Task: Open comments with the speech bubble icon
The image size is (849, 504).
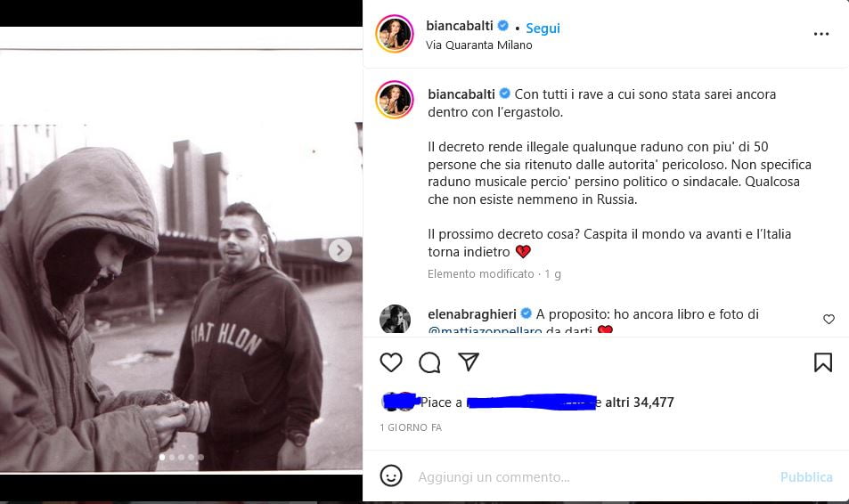Action: point(429,362)
